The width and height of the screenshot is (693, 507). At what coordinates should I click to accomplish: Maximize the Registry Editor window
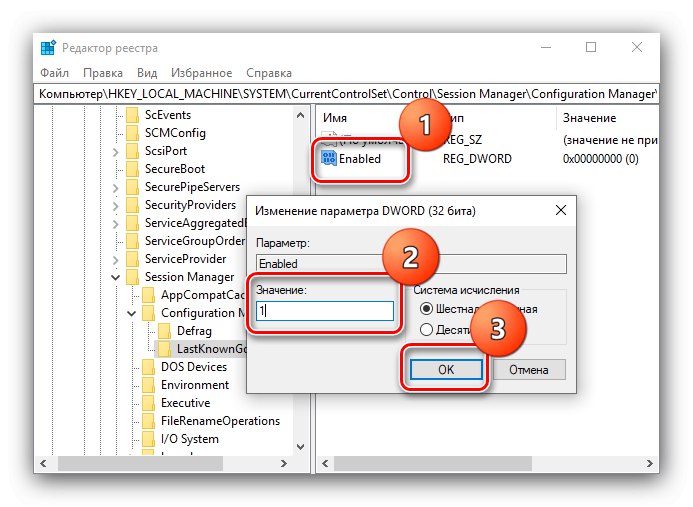(x=591, y=47)
